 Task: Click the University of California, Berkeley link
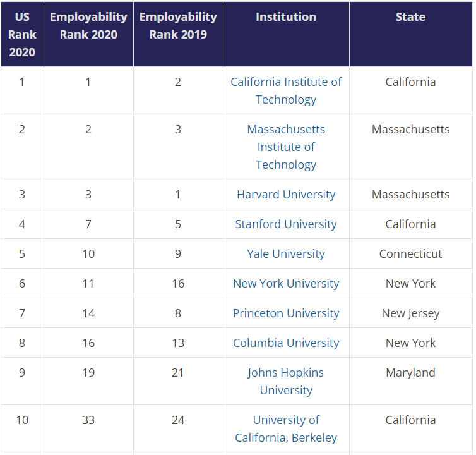coord(286,428)
